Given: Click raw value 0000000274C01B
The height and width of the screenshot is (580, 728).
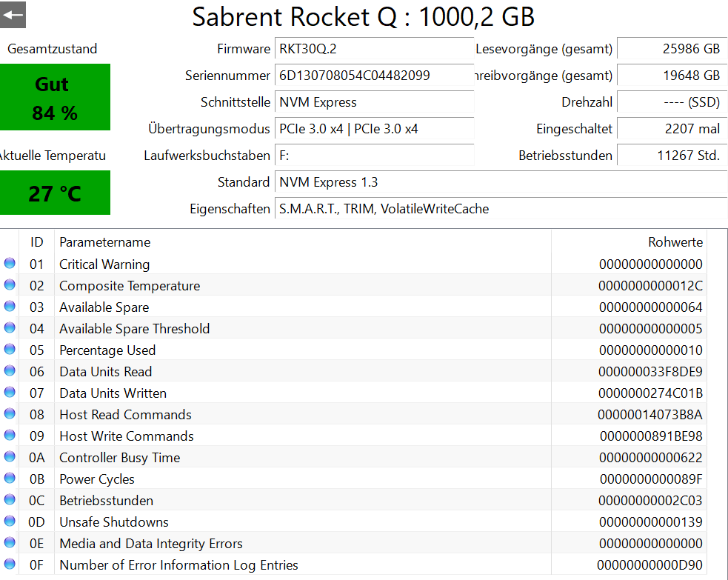Looking at the screenshot, I should point(650,393).
